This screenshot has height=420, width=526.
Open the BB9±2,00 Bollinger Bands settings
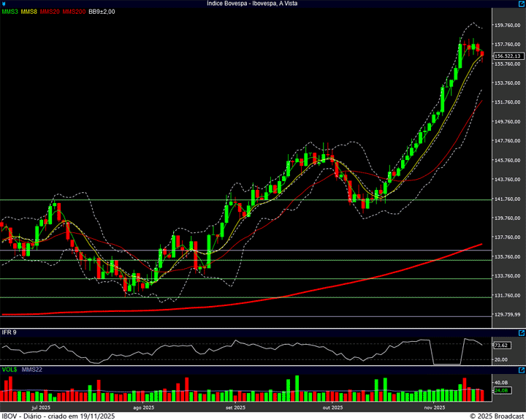point(102,12)
